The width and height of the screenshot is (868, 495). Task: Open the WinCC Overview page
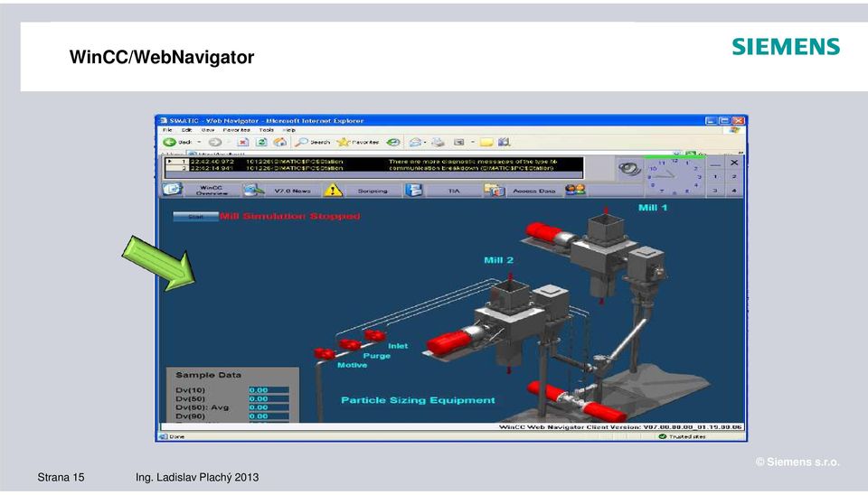[x=212, y=190]
